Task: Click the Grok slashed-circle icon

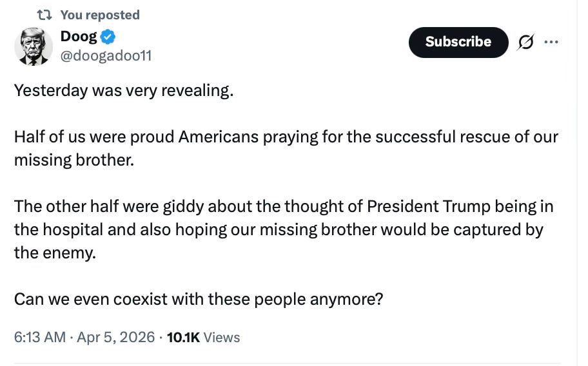Action: (526, 43)
